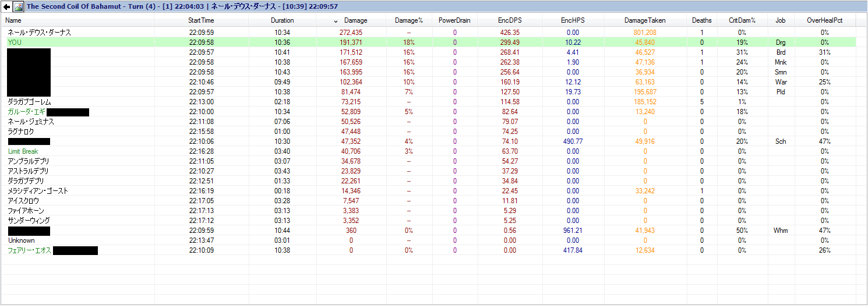Sort by the DamageTaken column header
Viewport: 868px width, 308px height.
pos(645,20)
